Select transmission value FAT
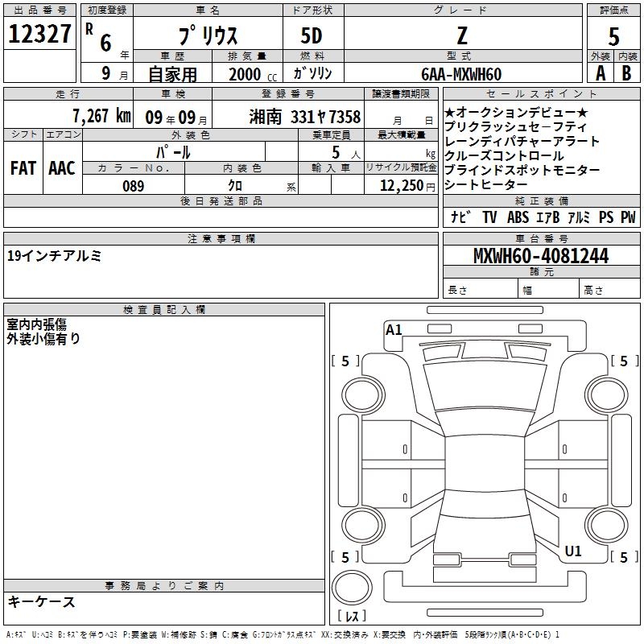 click(23, 168)
